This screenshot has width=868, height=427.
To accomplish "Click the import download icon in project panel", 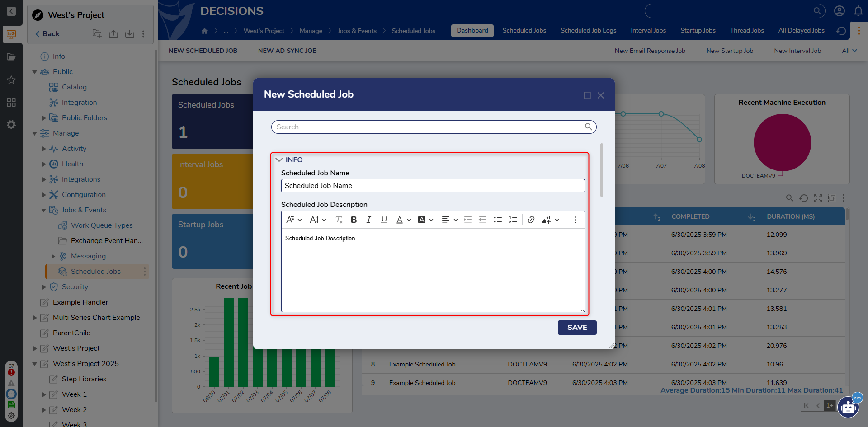I will click(x=130, y=34).
